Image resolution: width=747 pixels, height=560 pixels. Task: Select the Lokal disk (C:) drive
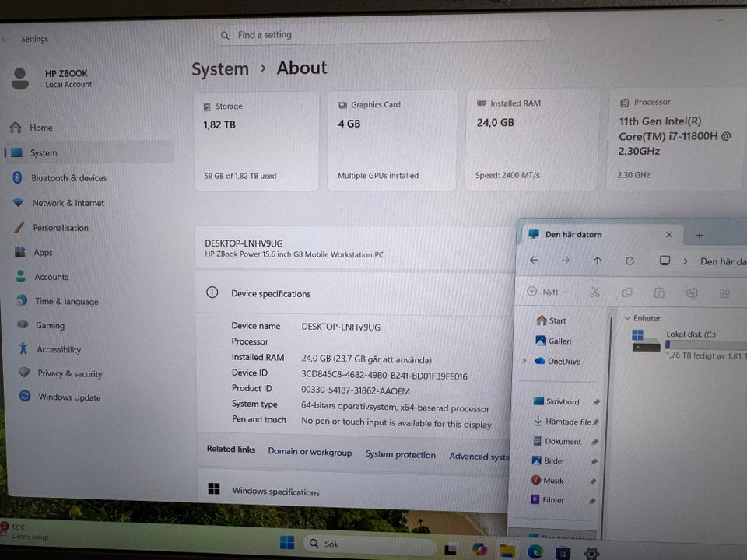[689, 344]
